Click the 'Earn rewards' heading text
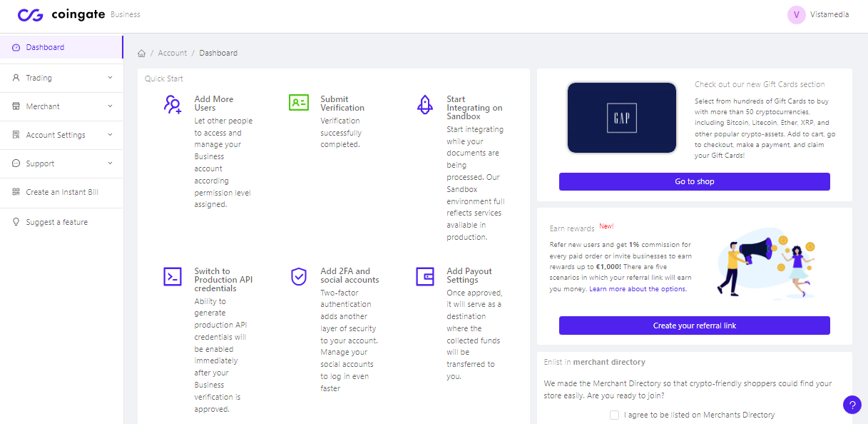Image resolution: width=868 pixels, height=424 pixels. coord(572,228)
